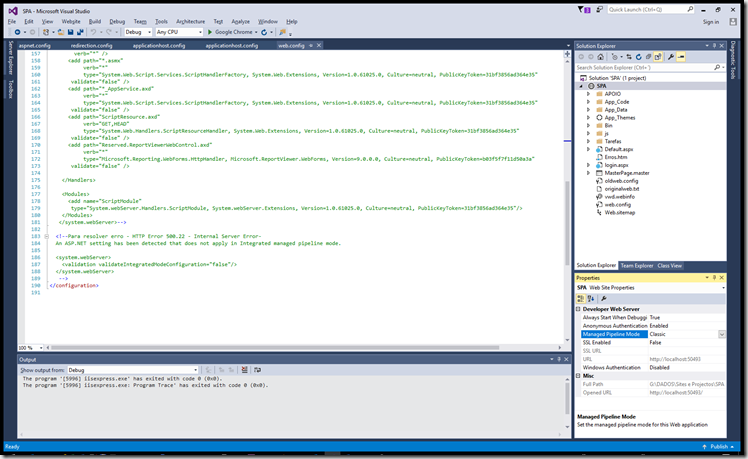
Task: Pin the Solution Explorer panel
Action: point(714,46)
